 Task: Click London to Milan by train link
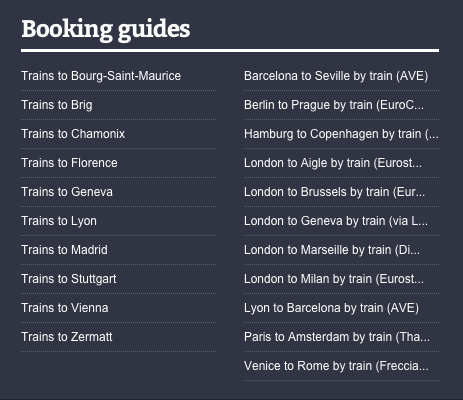[334, 279]
